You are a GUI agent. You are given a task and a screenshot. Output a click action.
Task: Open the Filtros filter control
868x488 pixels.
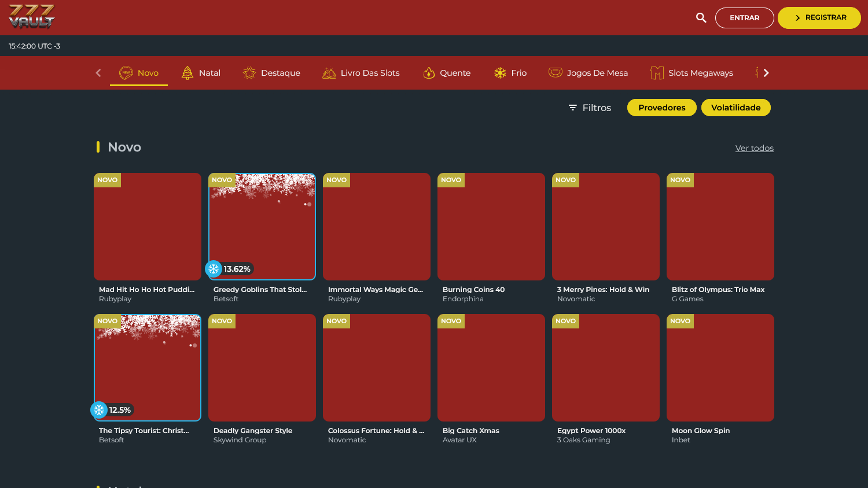coord(589,108)
